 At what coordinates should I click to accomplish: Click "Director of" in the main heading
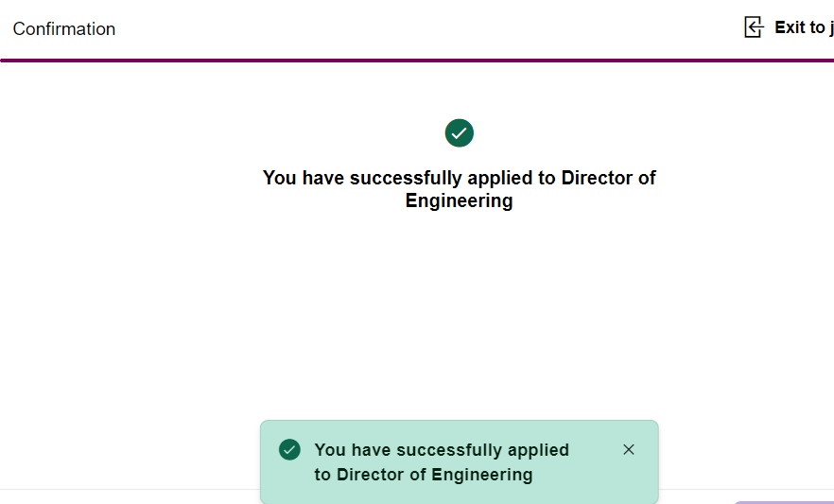tap(608, 178)
